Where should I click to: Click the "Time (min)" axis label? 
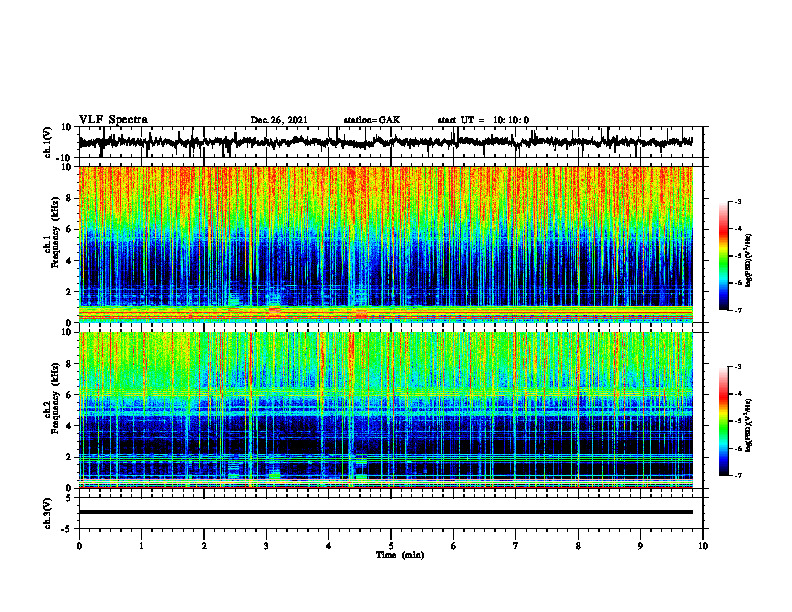point(400,555)
